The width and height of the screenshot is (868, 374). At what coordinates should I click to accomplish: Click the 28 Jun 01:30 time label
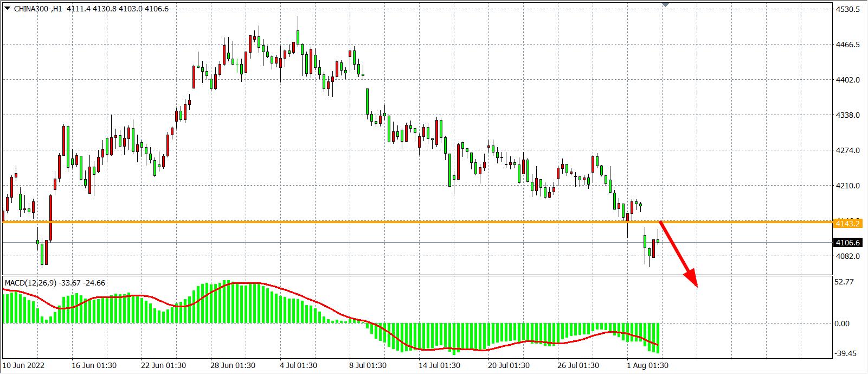(x=233, y=365)
